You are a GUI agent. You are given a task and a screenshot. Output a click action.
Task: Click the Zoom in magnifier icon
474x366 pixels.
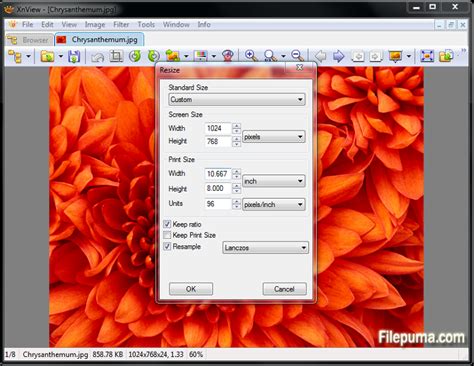point(251,56)
